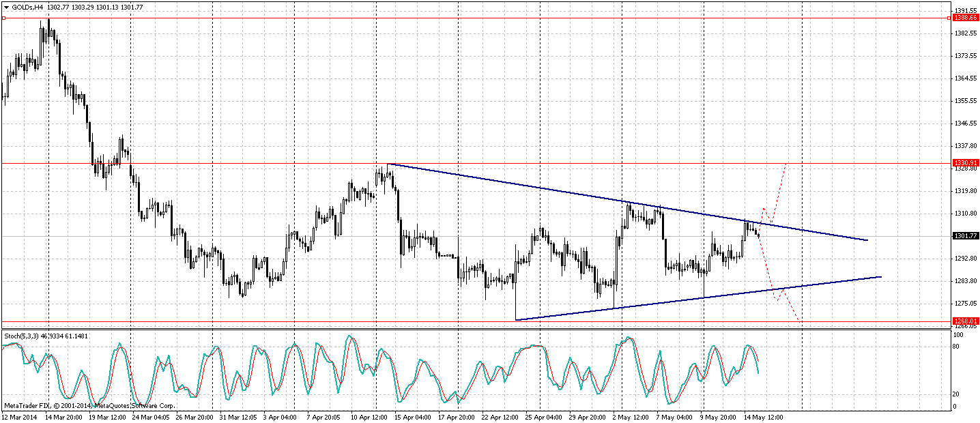Click the 14 May 12:00 time label
The width and height of the screenshot is (980, 423).
763,417
